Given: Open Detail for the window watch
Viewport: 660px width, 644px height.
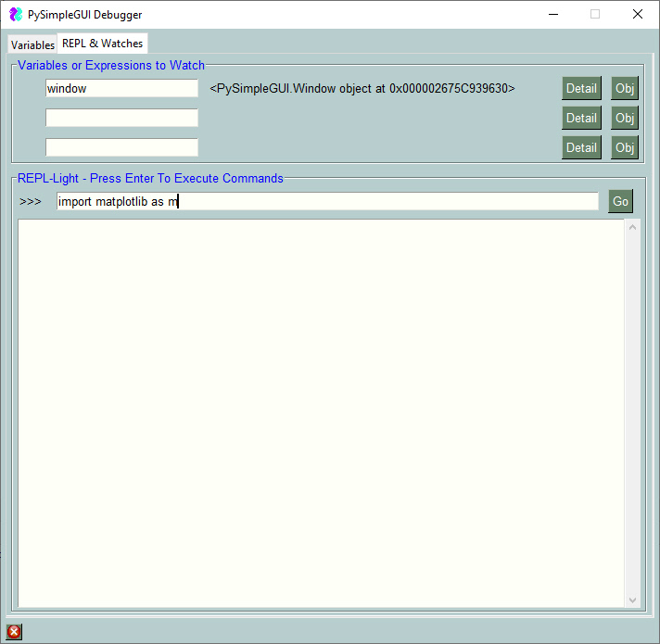Looking at the screenshot, I should (581, 88).
